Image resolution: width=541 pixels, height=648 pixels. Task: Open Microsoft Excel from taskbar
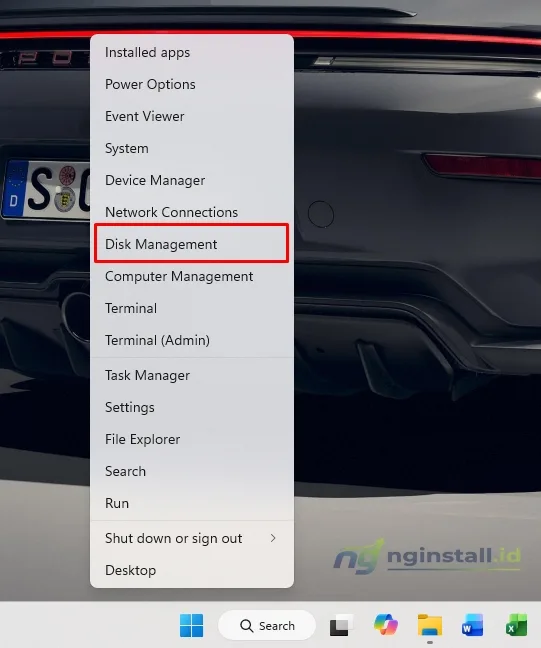click(x=516, y=625)
